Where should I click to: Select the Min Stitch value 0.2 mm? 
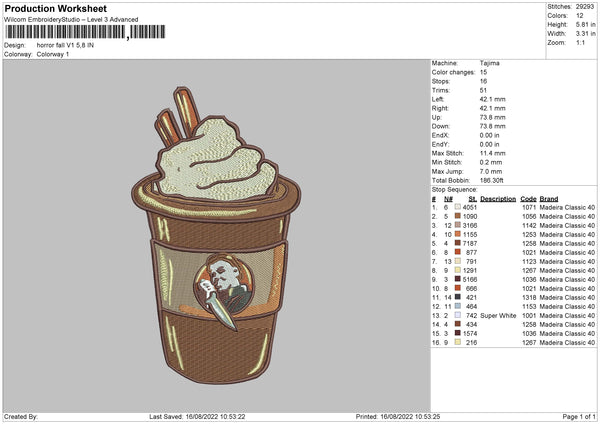point(491,162)
